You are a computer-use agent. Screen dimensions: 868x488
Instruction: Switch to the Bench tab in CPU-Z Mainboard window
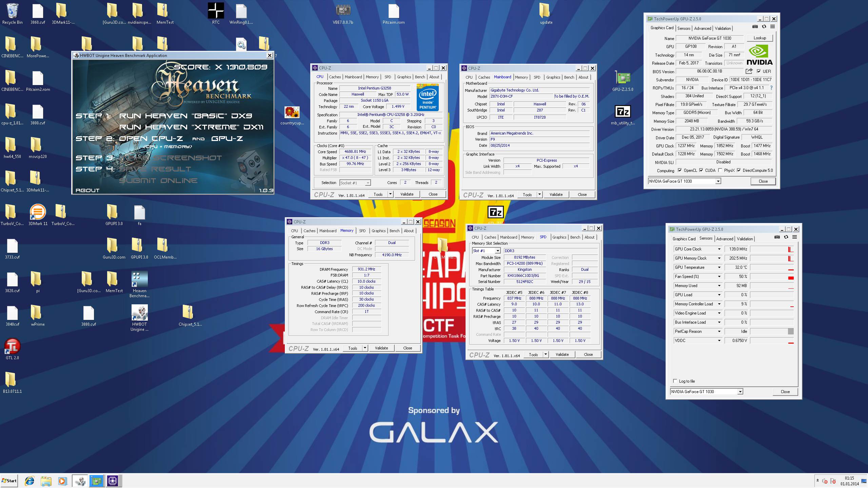(569, 77)
